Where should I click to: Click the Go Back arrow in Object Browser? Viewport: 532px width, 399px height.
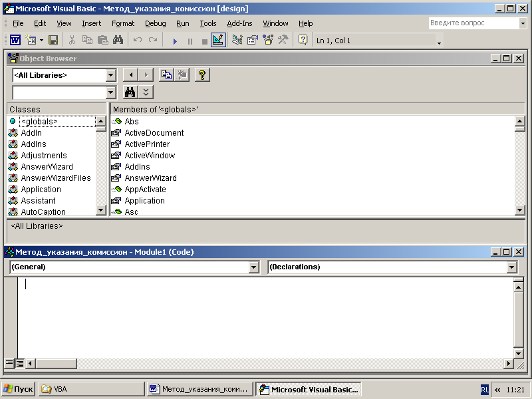tap(130, 74)
